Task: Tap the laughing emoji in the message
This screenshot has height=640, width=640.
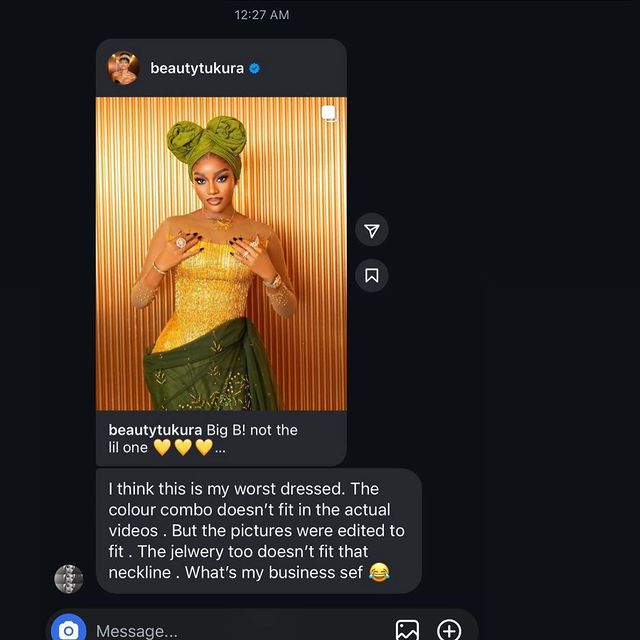Action: (x=379, y=572)
